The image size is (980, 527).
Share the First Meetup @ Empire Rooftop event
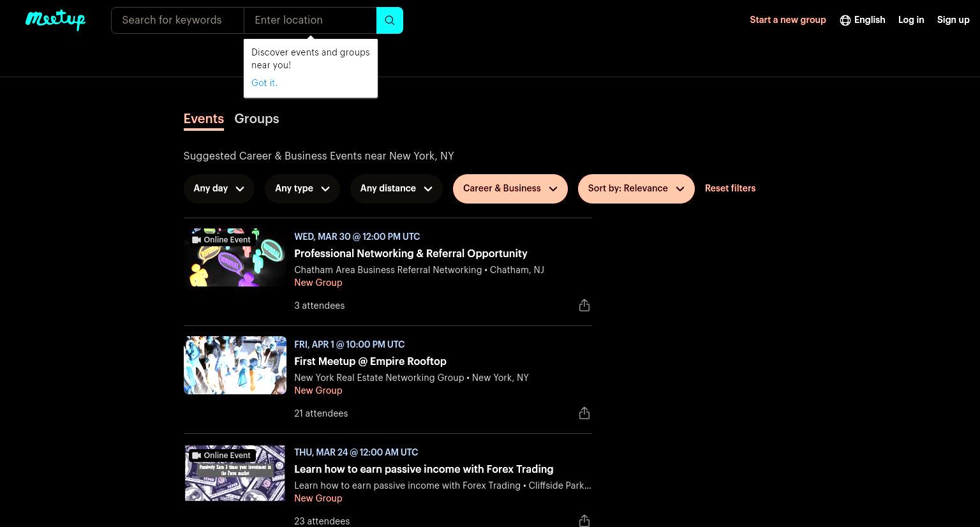click(x=584, y=413)
